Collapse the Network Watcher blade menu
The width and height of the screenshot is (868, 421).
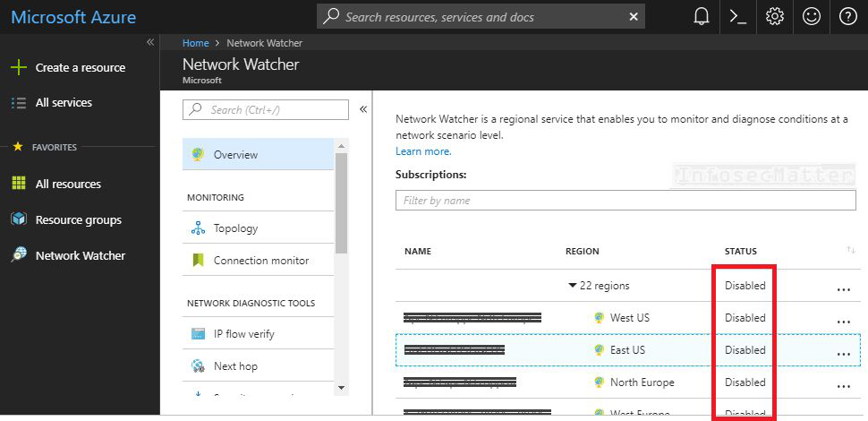[x=363, y=109]
